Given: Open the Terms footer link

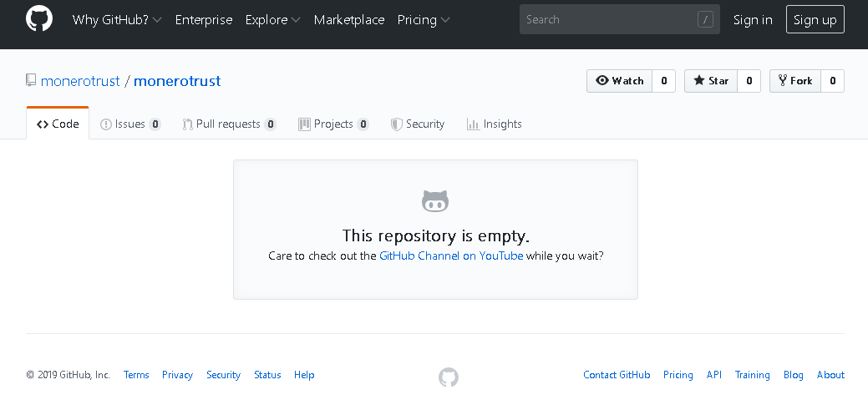Looking at the screenshot, I should 136,375.
